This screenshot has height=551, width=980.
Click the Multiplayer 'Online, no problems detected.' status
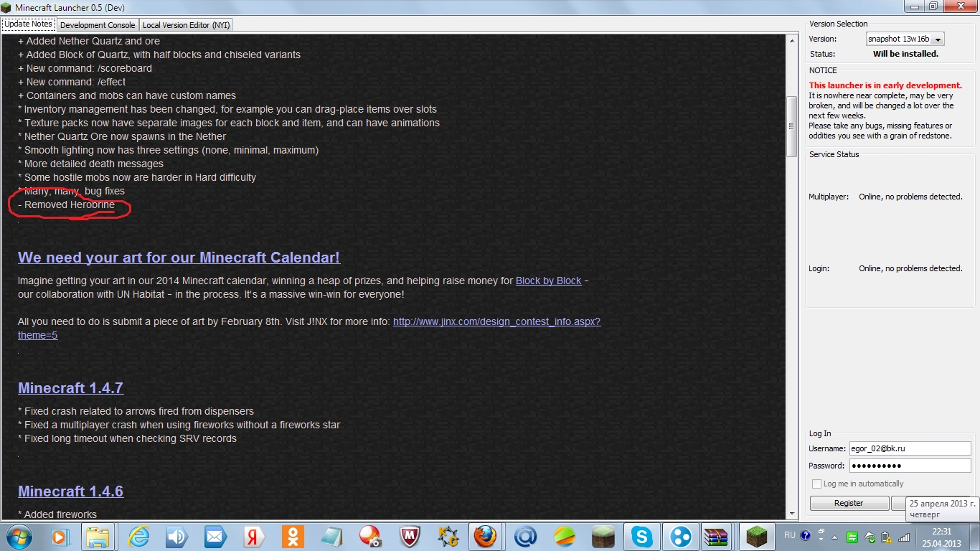(x=910, y=197)
